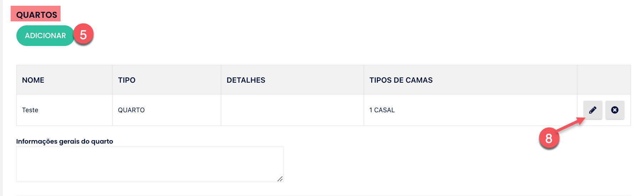This screenshot has height=196, width=644.
Task: Click the red number 8 annotation badge
Action: (549, 138)
